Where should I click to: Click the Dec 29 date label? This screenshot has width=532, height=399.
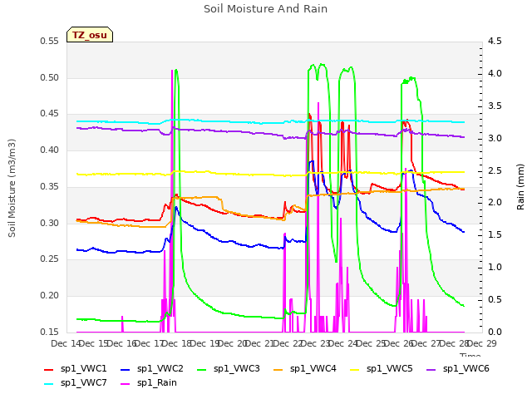[x=482, y=343]
